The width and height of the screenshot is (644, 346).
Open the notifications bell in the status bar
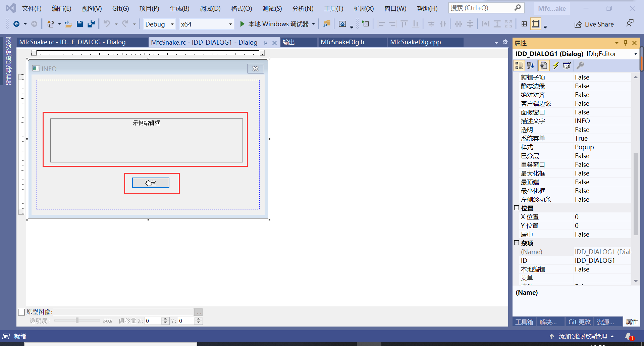click(x=629, y=336)
